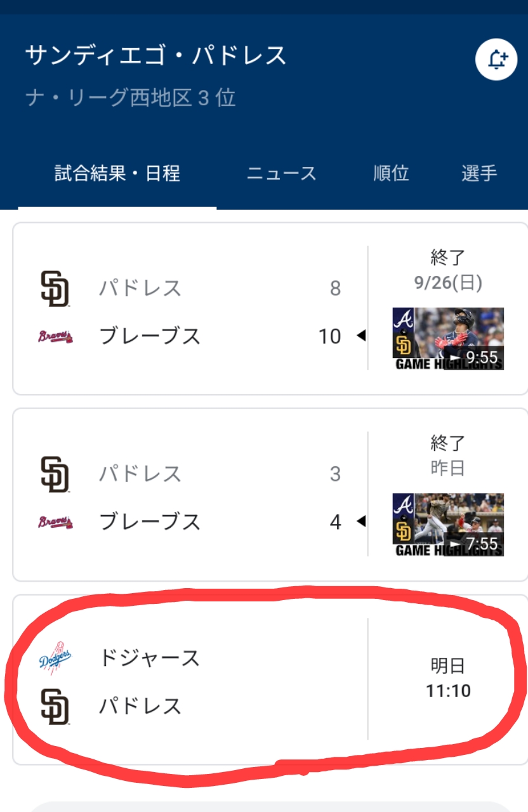528x812 pixels.
Task: Play the 7:55 game highlights video
Action: 448,525
